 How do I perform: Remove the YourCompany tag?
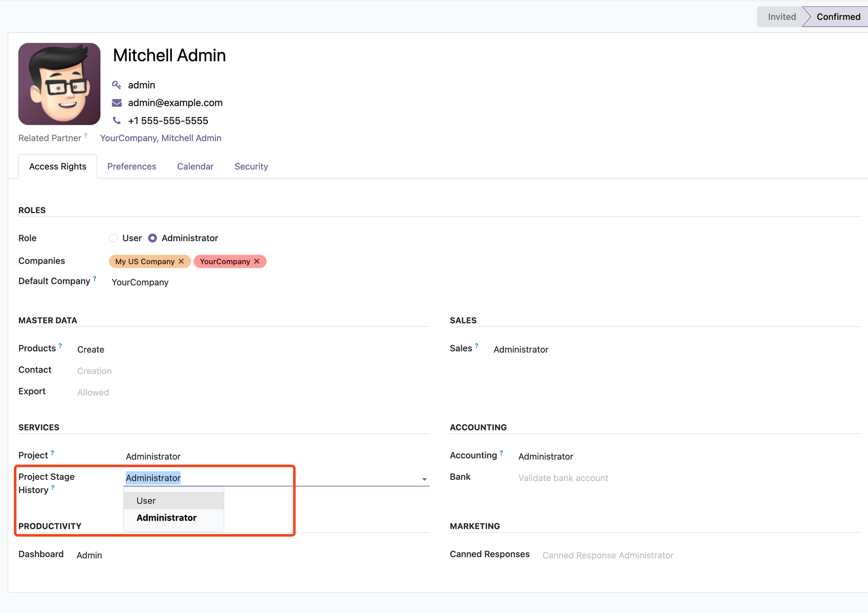[x=257, y=262]
